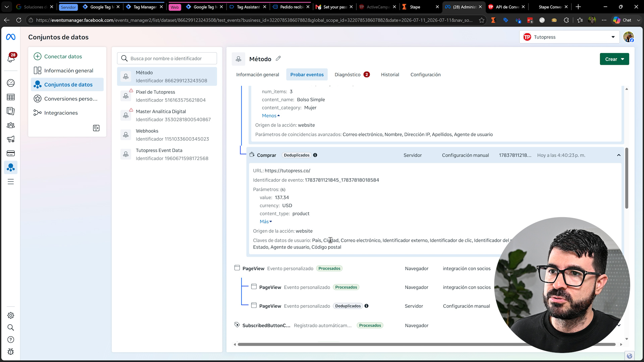The width and height of the screenshot is (644, 362).
Task: Switch to Tag Assistant browser tab
Action: [248, 7]
